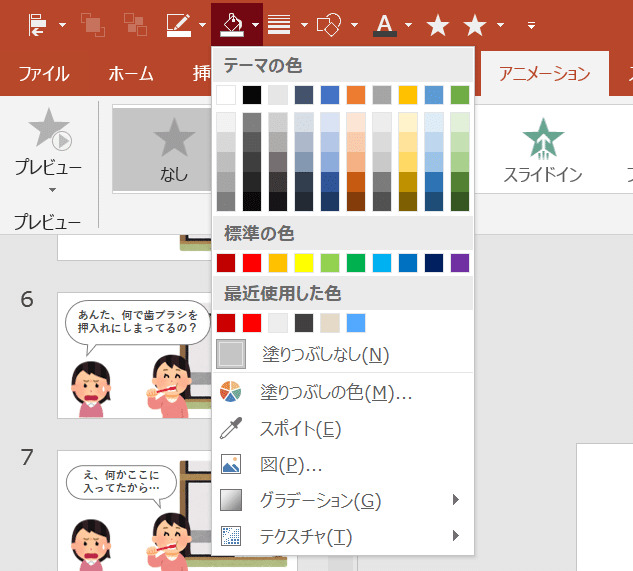
Task: Pick the dark slate blue theme color swatch
Action: 304,95
